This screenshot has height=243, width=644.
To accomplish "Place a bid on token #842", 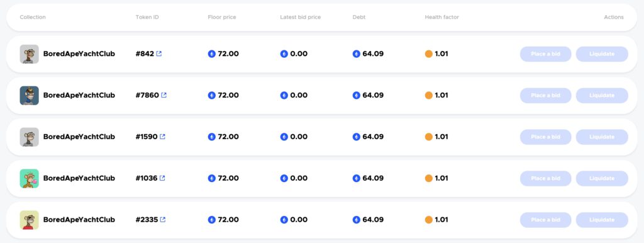I will click(x=545, y=54).
